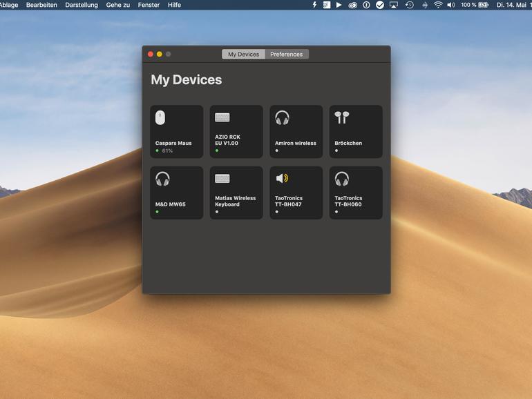Click the 61% battery level of Caspars Maus
Viewport: 532px width, 399px height.
click(167, 150)
